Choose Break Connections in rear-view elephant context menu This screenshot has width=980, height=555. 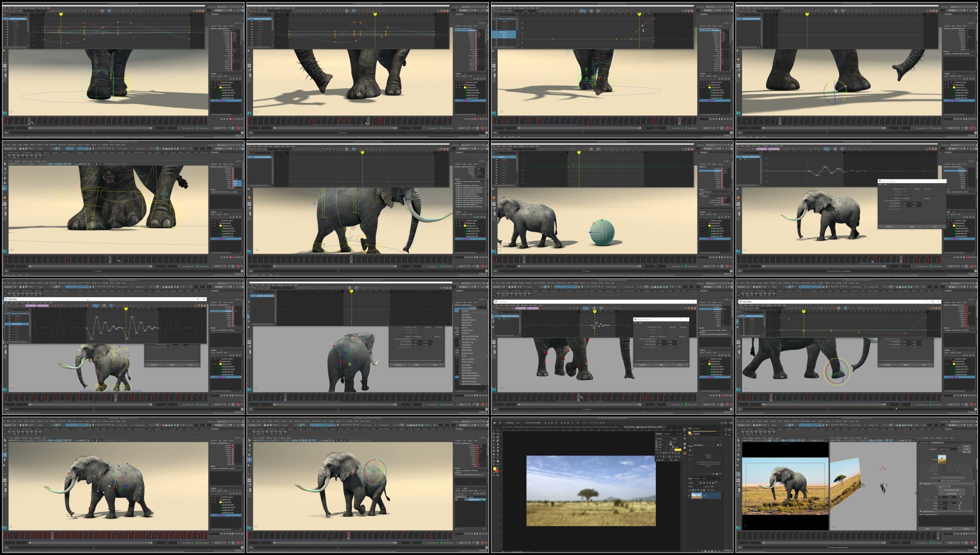click(468, 359)
